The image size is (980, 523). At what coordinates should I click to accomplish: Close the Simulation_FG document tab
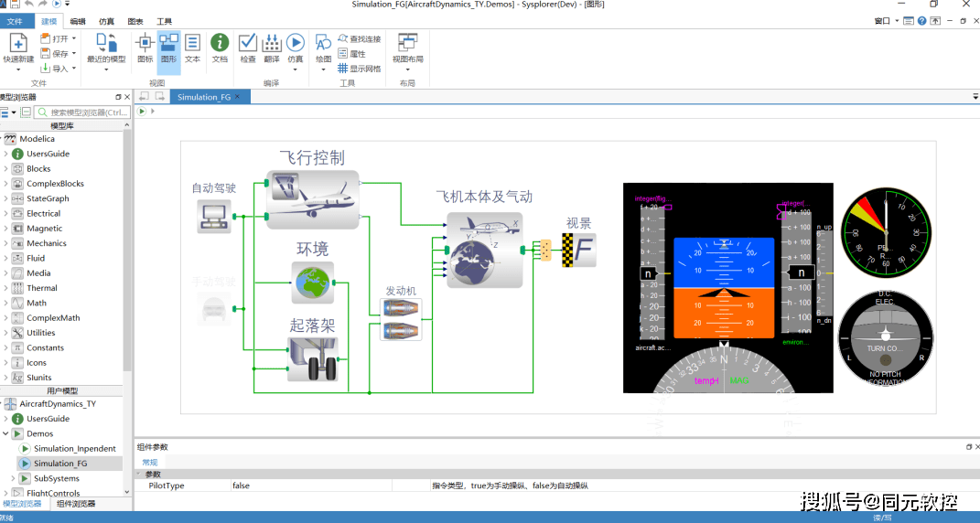(x=238, y=97)
